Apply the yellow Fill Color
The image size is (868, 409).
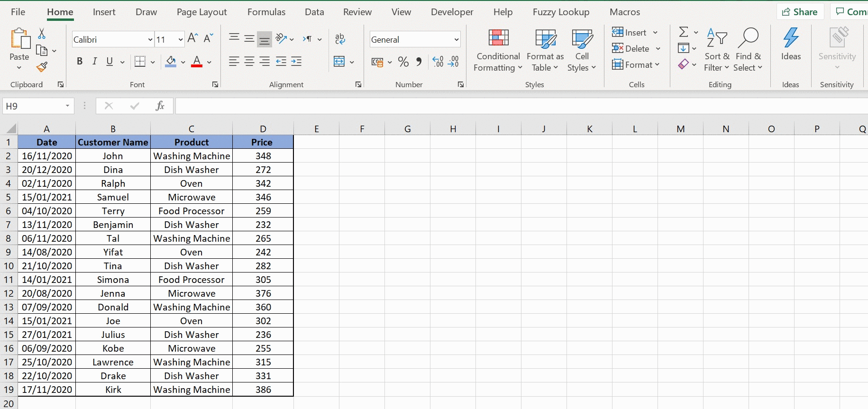click(x=171, y=62)
